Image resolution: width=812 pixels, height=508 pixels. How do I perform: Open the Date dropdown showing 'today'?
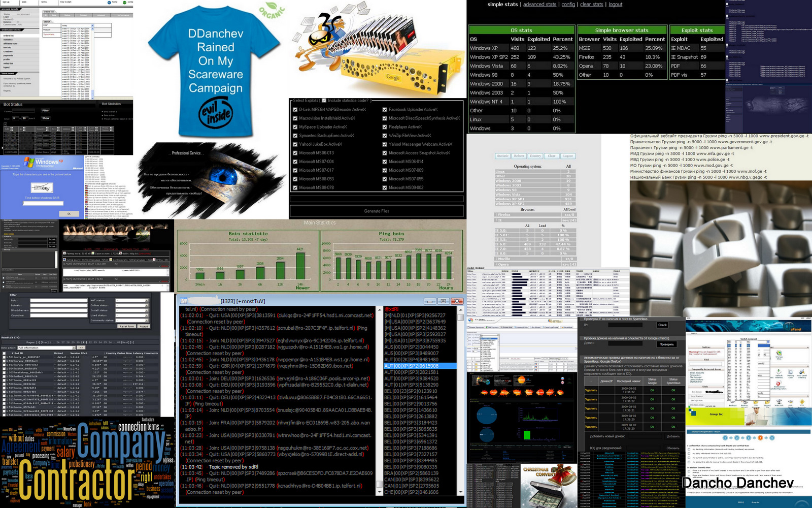(x=92, y=25)
